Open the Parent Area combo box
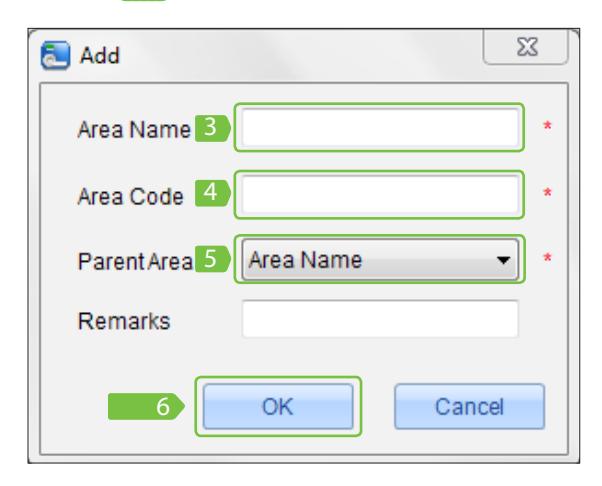The image size is (602, 486). coord(380,260)
